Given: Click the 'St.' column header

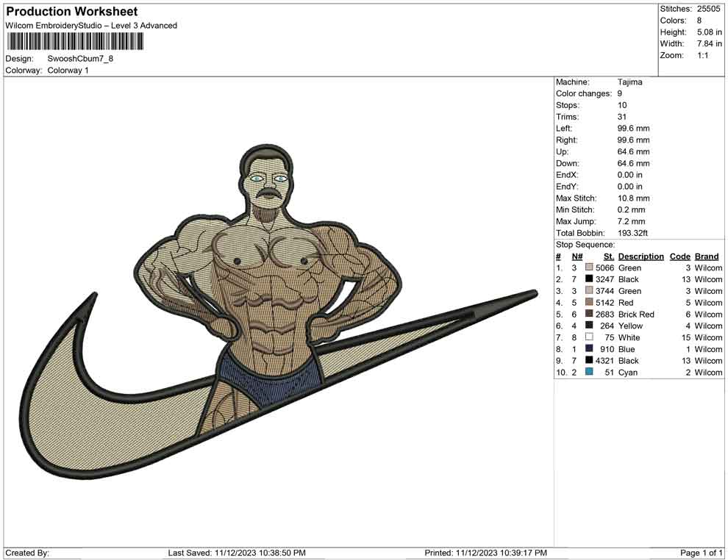Looking at the screenshot, I should [x=609, y=256].
